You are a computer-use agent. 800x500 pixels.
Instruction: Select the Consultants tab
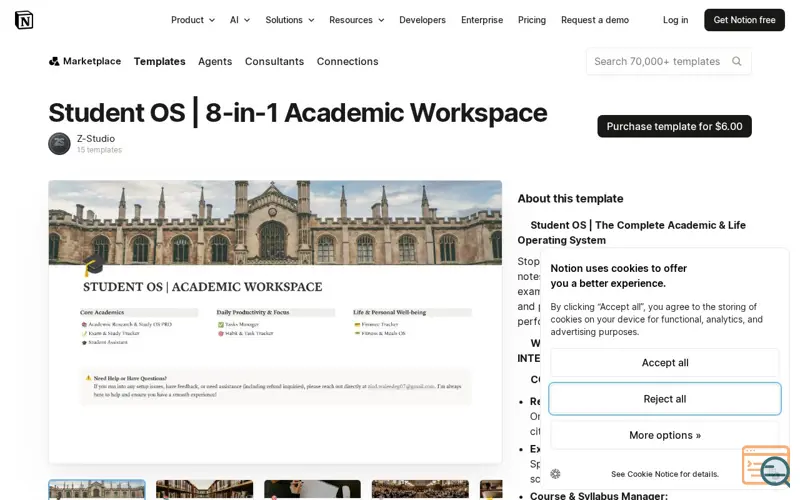point(274,61)
